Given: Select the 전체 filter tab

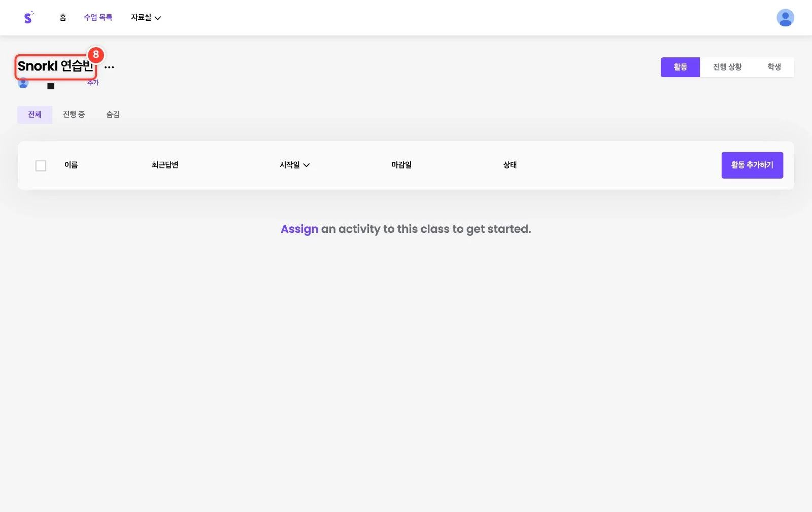Looking at the screenshot, I should [x=35, y=115].
